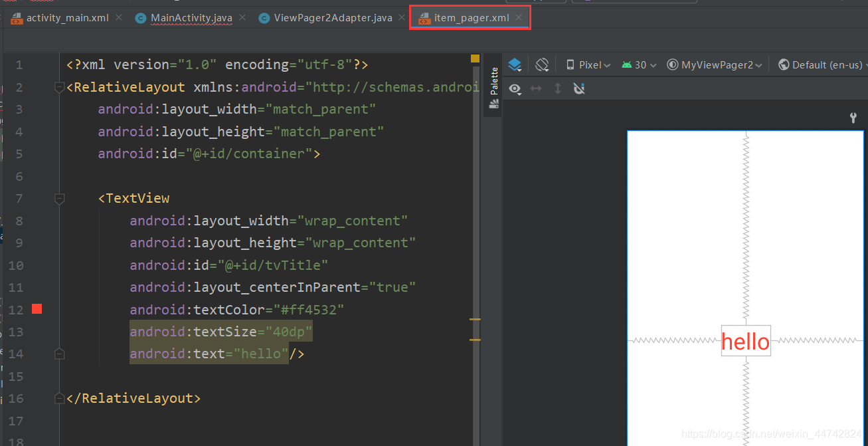This screenshot has width=868, height=446.
Task: Open the MyViewPager2 theme dropdown
Action: [715, 64]
